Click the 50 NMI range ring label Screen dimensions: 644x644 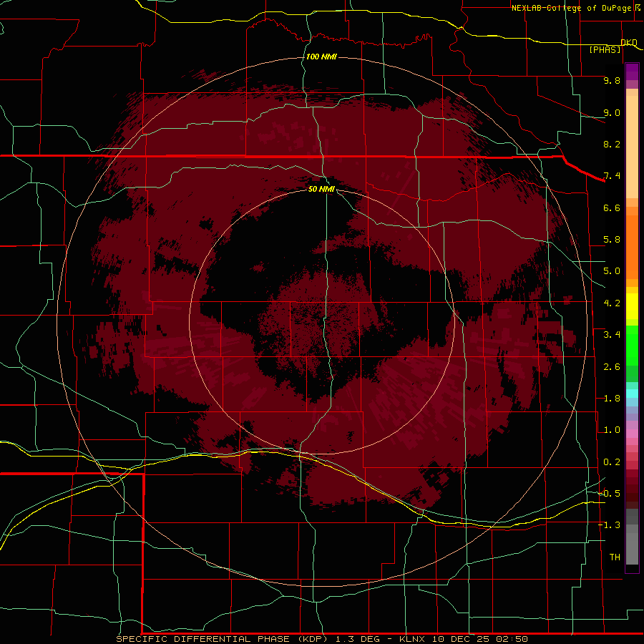(321, 189)
